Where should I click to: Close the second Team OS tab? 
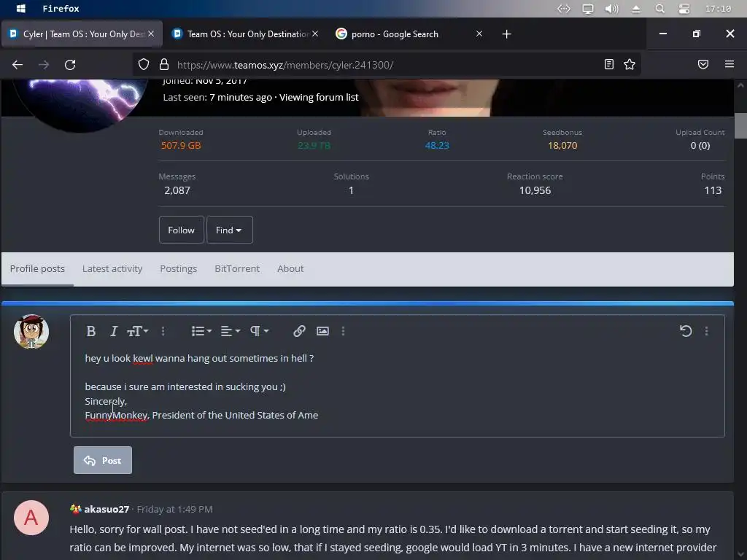315,34
